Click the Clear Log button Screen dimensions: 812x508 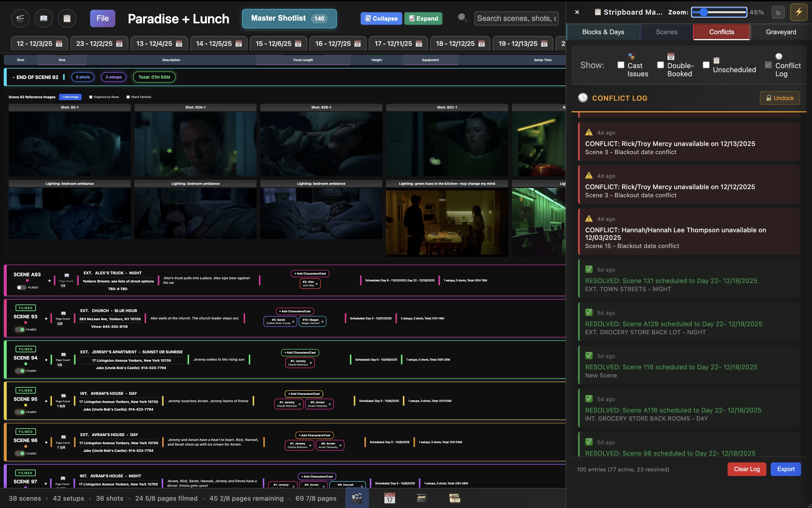(747, 469)
